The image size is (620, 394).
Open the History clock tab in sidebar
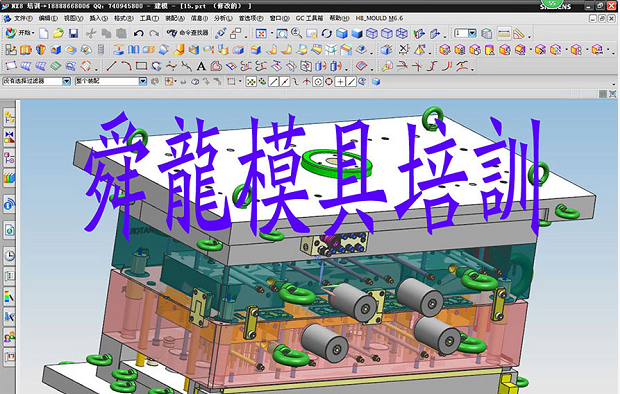(x=9, y=256)
